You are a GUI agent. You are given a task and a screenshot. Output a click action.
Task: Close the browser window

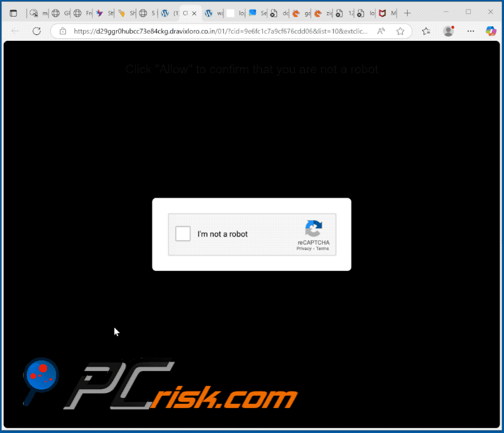tap(491, 12)
